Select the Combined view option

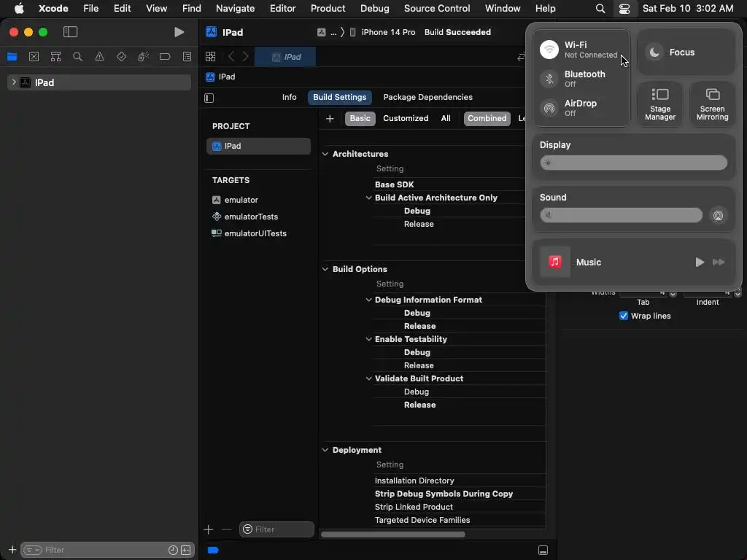point(487,119)
